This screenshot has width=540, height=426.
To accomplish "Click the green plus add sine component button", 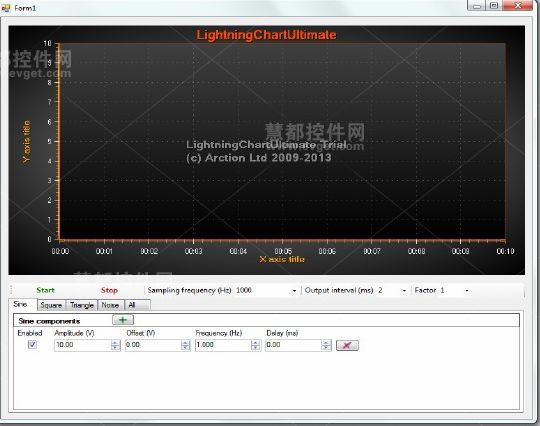I will click(x=123, y=320).
